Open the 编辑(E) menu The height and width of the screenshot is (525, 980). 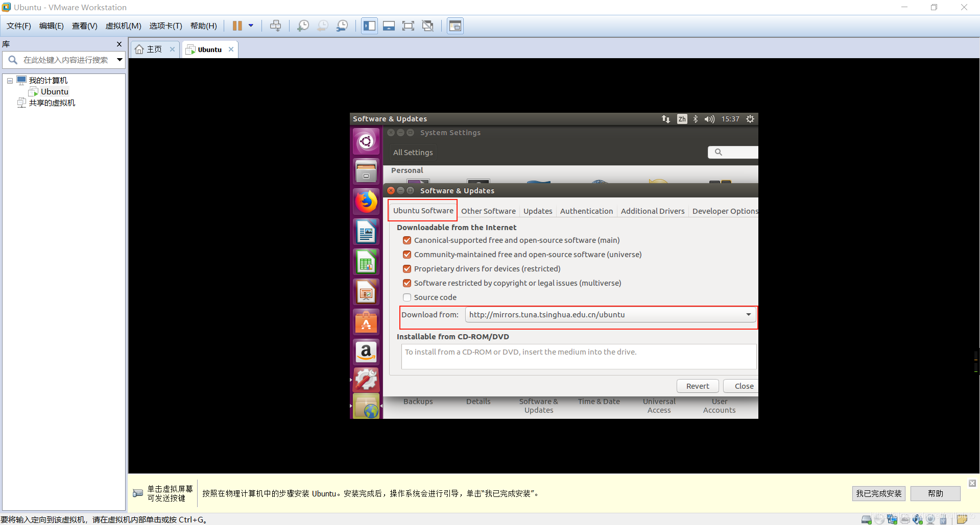(52, 26)
